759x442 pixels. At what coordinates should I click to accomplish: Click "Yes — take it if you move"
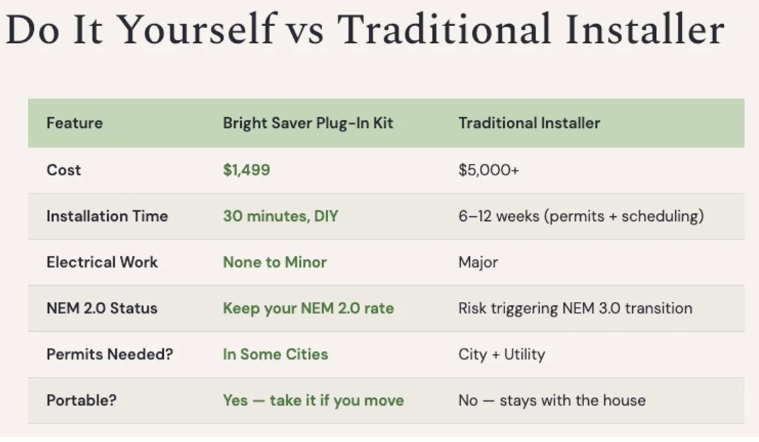313,400
